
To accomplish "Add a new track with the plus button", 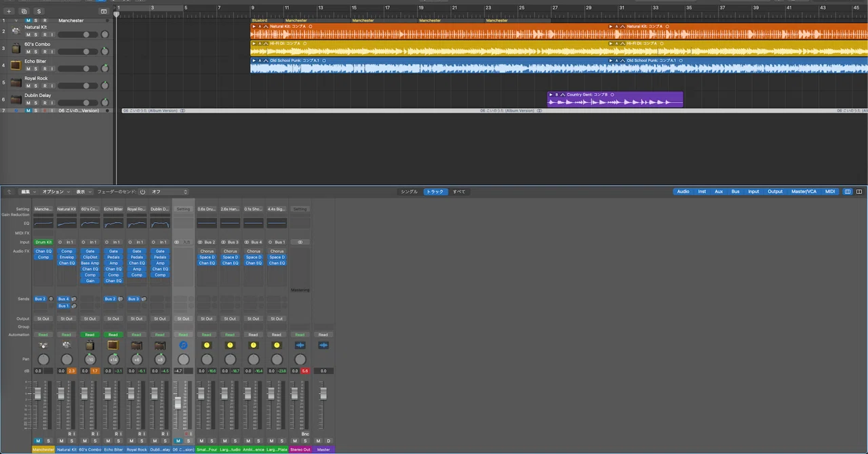I will coord(9,12).
